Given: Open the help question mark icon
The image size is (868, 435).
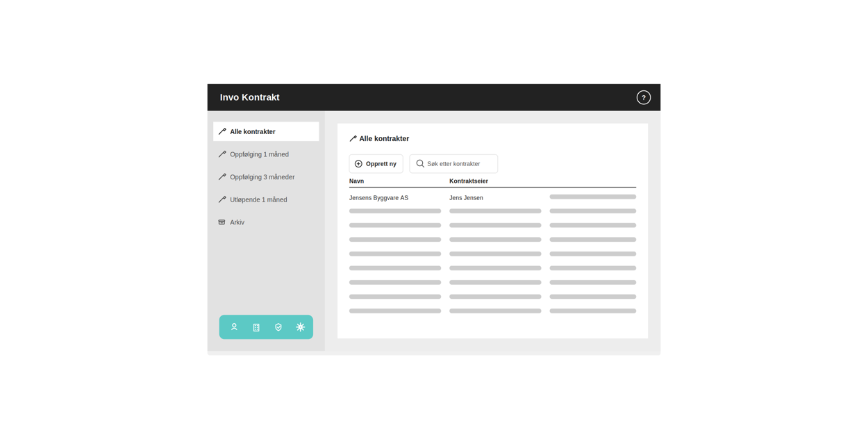Looking at the screenshot, I should tap(643, 98).
